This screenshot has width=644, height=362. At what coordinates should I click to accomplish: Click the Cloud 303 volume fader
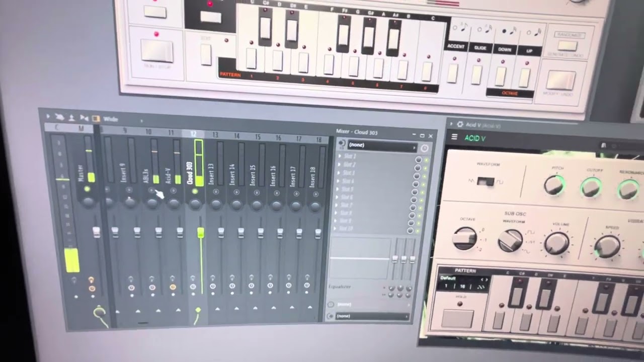click(x=200, y=232)
